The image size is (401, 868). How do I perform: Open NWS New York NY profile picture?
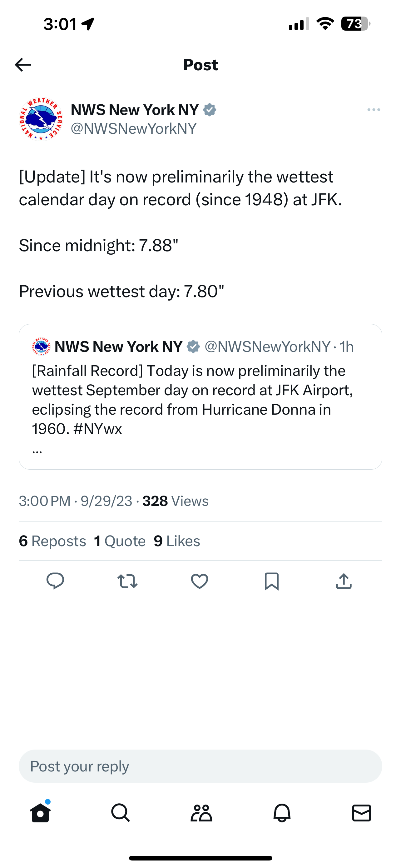(41, 119)
